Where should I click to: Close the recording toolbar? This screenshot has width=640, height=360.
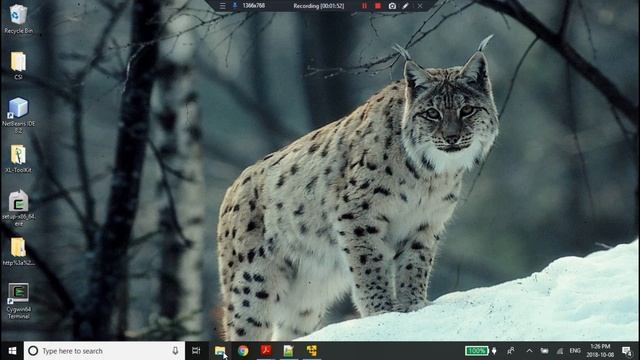point(420,6)
